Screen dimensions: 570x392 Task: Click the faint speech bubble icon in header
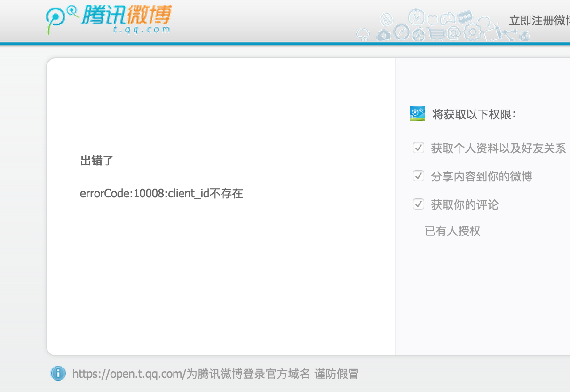tap(465, 17)
